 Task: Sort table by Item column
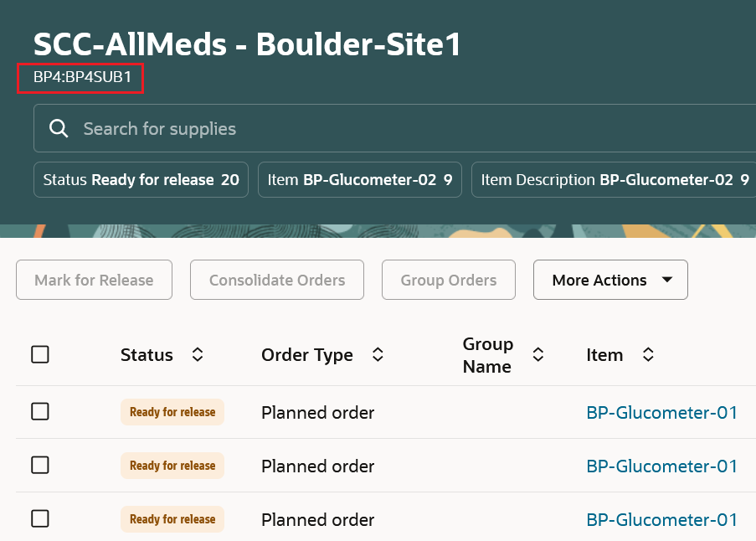(x=648, y=355)
